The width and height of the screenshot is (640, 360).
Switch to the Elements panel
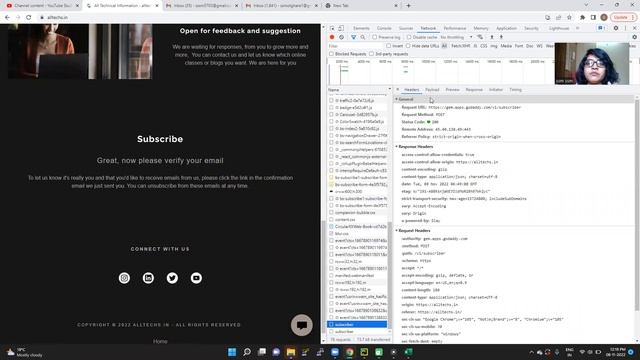point(361,28)
